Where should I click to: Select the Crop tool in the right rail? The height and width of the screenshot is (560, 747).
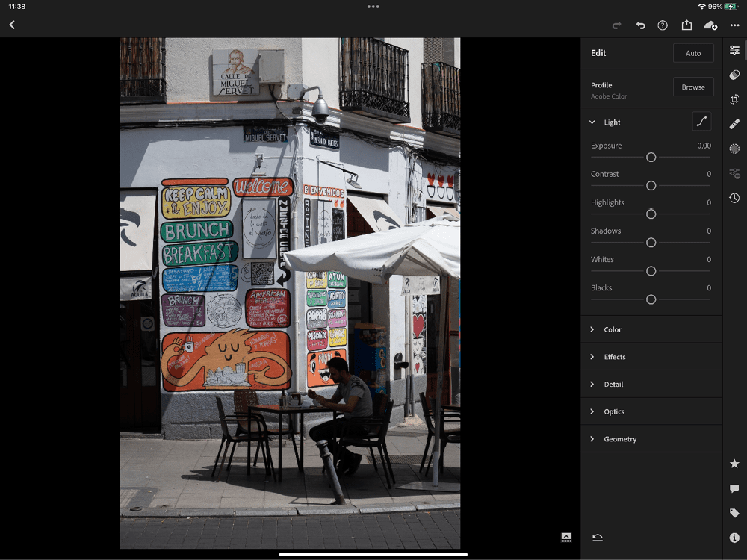coord(734,99)
